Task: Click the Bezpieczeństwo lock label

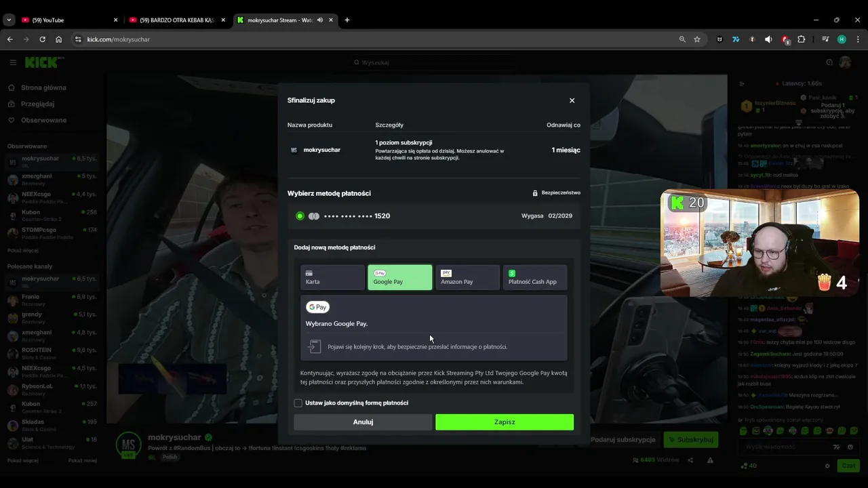Action: (x=556, y=192)
